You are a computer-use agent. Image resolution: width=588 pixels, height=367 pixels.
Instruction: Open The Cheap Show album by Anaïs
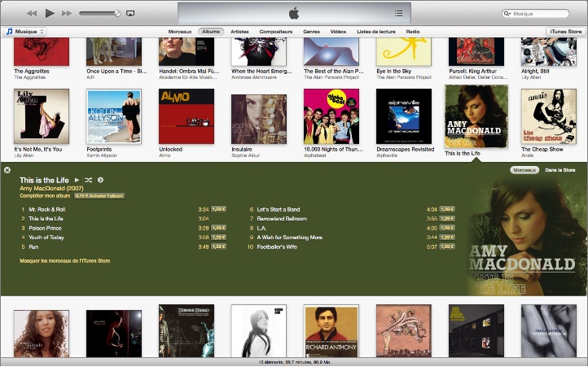549,116
